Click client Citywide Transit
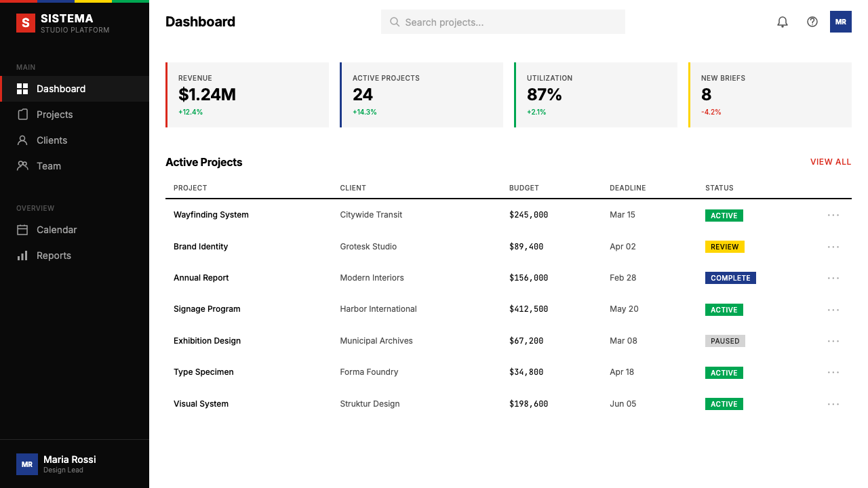Image resolution: width=868 pixels, height=488 pixels. pos(371,215)
